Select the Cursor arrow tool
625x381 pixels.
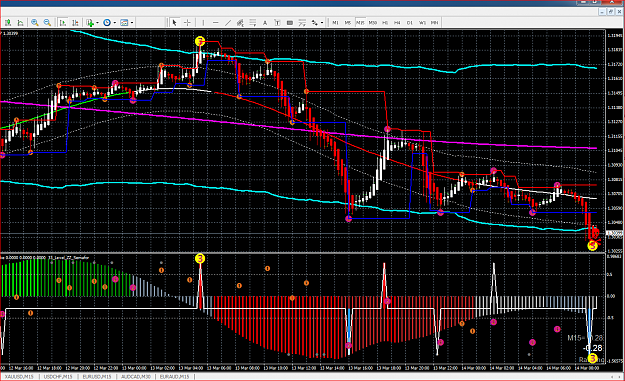click(x=174, y=23)
